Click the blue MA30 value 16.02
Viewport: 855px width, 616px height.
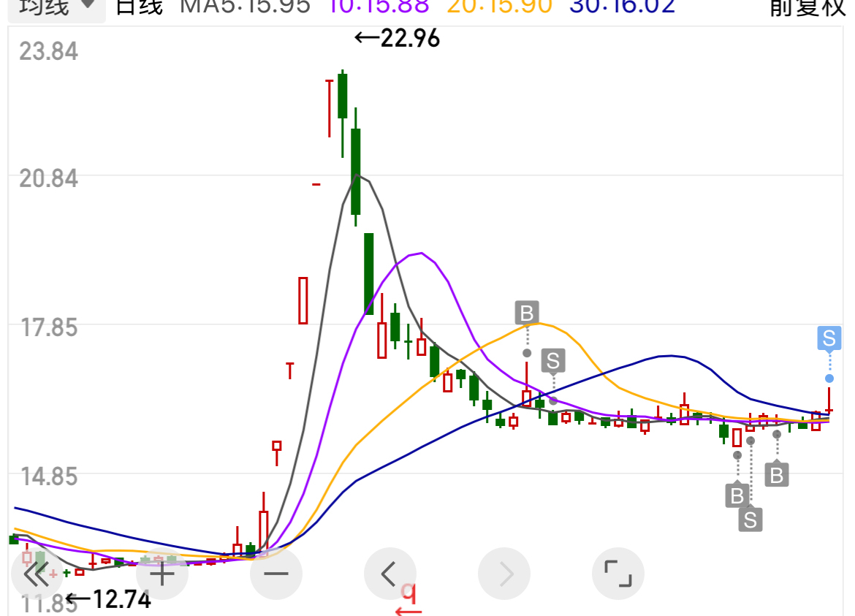[623, 7]
